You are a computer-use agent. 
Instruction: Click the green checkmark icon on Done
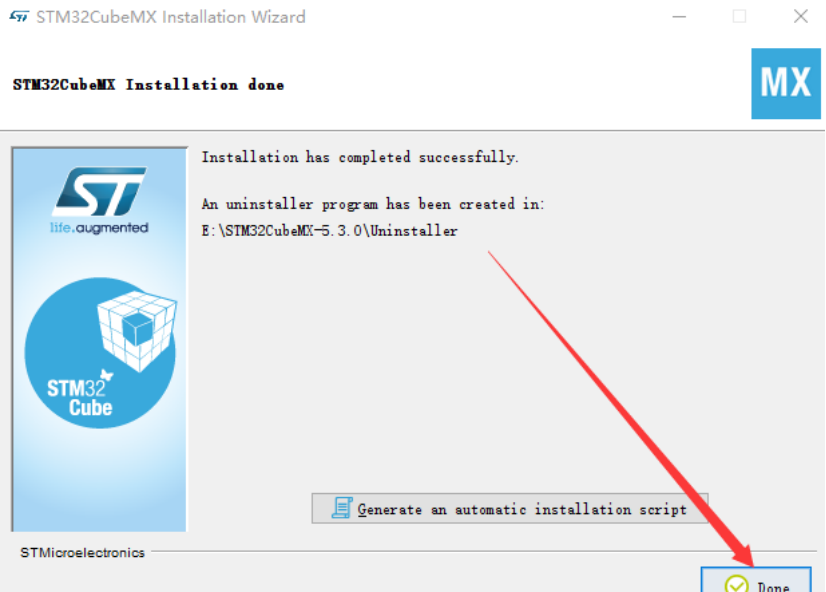point(736,584)
